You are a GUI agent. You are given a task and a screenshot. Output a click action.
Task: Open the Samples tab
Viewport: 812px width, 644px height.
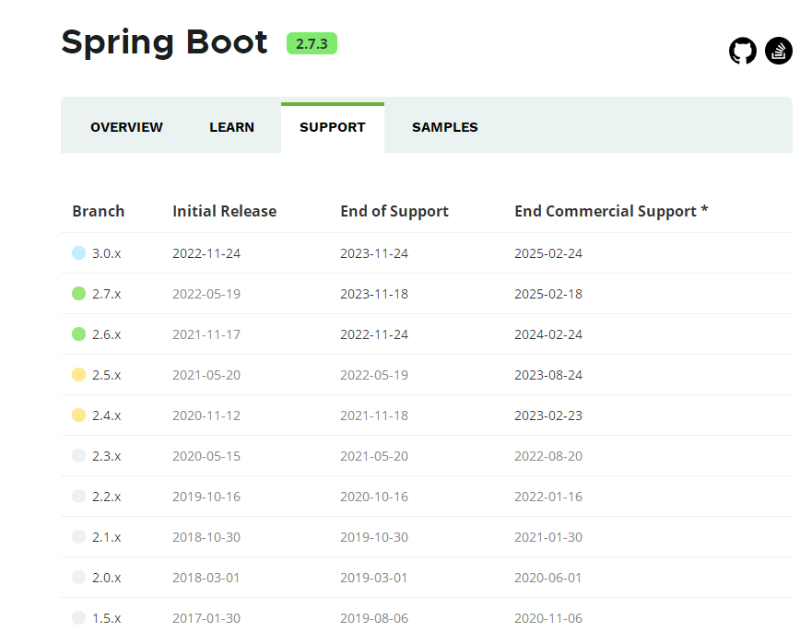point(445,127)
